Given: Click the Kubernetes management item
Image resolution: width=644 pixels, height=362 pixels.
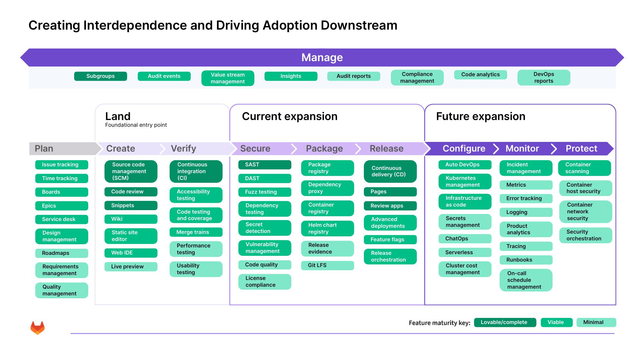Looking at the screenshot, I should click(465, 181).
